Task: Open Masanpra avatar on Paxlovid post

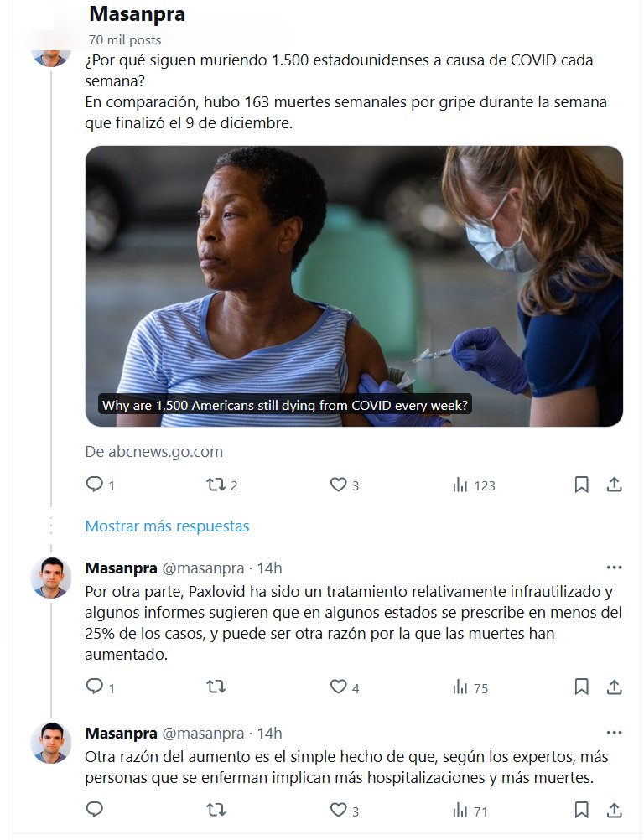Action: 51,578
